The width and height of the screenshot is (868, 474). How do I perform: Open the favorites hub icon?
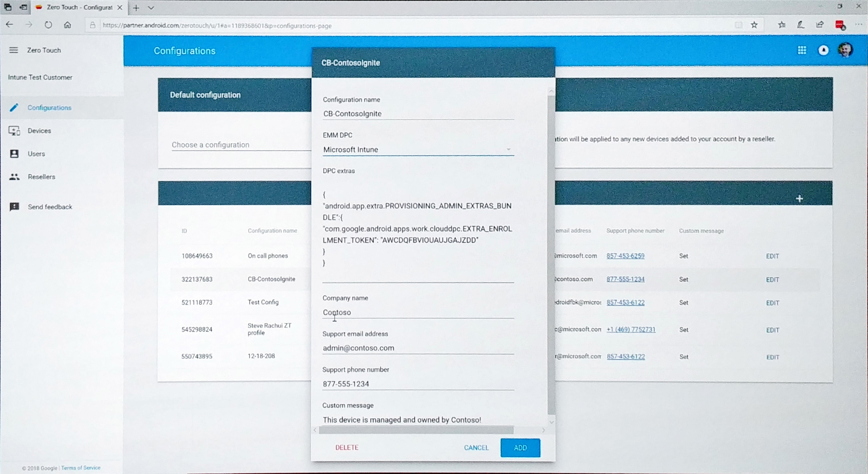(782, 25)
